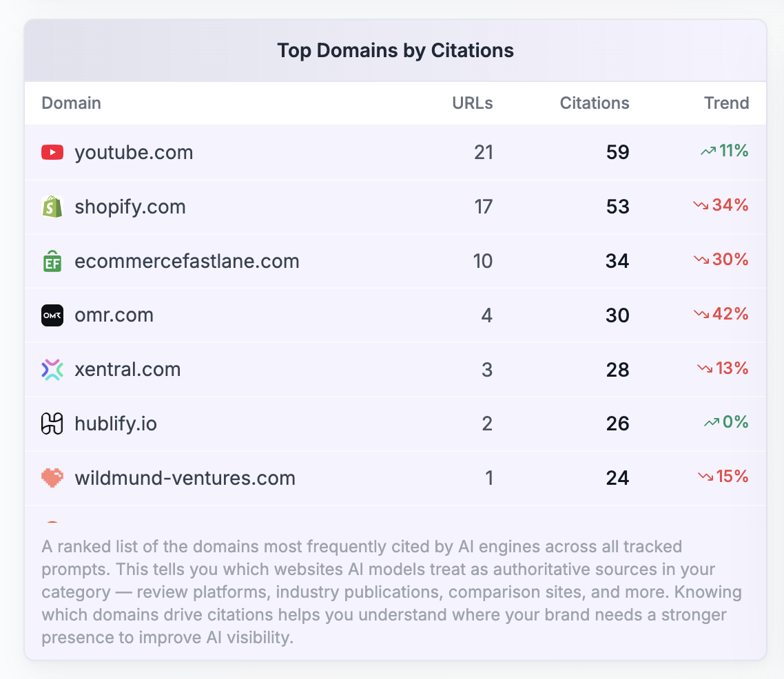The width and height of the screenshot is (784, 679).
Task: Click the ecommercefastlane EF favicon
Action: (x=52, y=261)
